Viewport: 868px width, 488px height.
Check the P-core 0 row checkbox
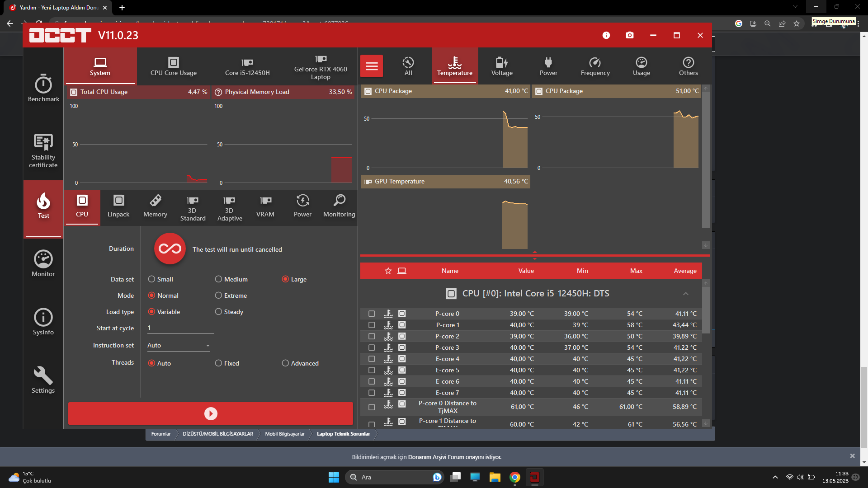click(372, 314)
